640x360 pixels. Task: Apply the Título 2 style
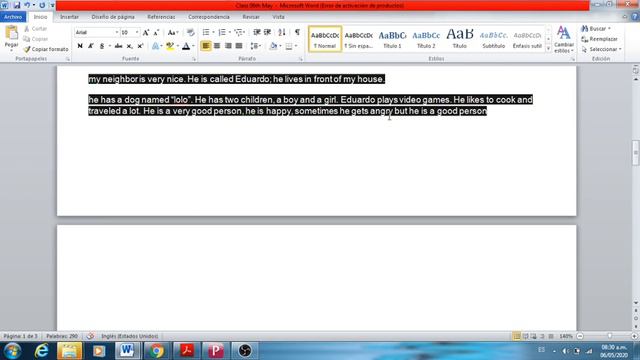pyautogui.click(x=426, y=39)
